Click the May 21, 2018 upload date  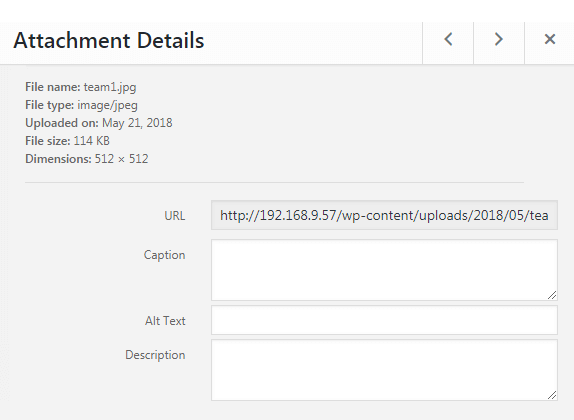[137, 123]
